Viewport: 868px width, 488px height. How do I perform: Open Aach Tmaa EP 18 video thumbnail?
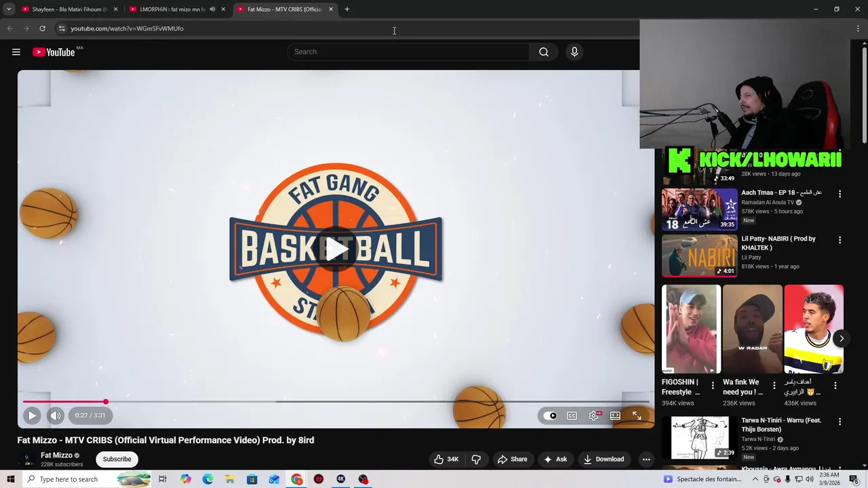coord(699,210)
